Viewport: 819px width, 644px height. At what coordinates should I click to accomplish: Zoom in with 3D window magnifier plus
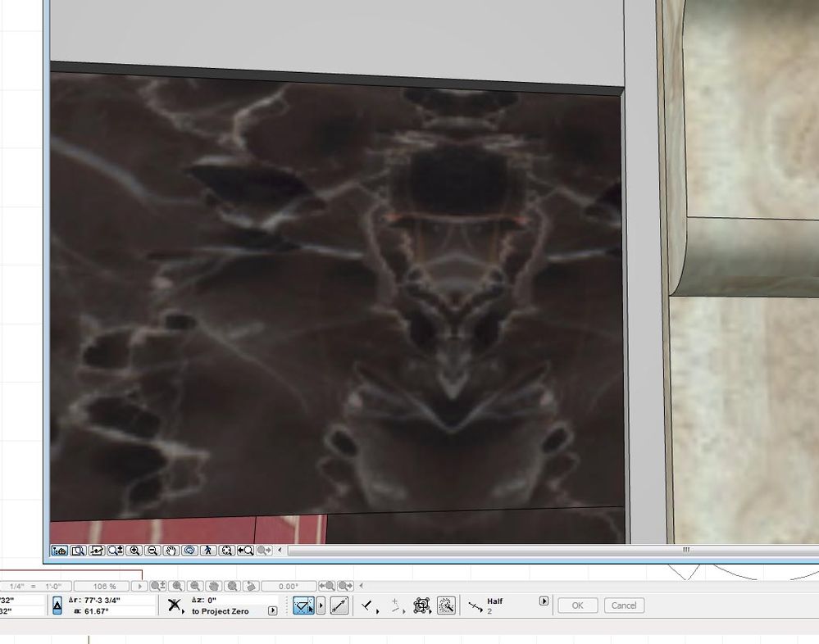tap(134, 550)
